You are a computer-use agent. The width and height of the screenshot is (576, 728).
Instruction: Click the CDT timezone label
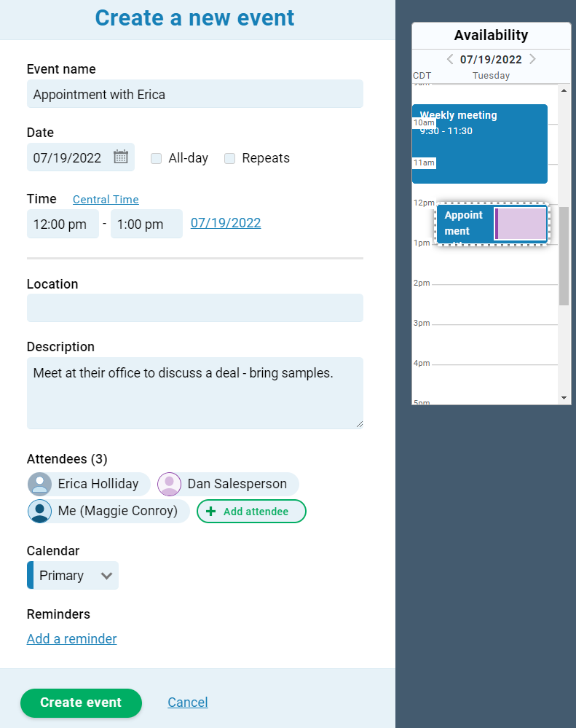point(422,76)
